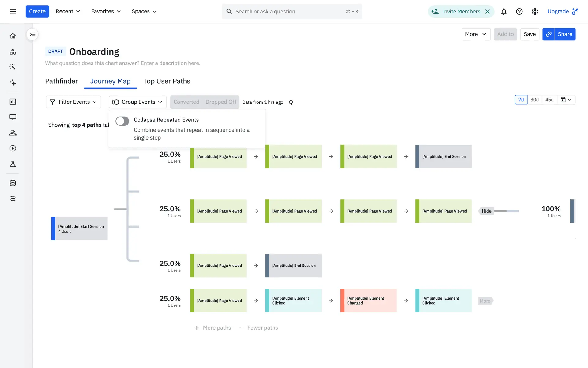This screenshot has height=368, width=588.
Task: Open settings gear icon
Action: pyautogui.click(x=535, y=12)
